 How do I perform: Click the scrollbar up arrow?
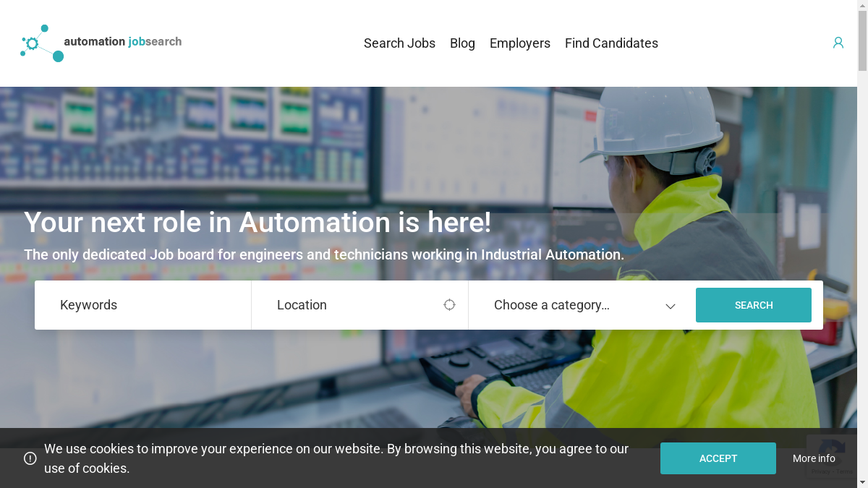[862, 6]
